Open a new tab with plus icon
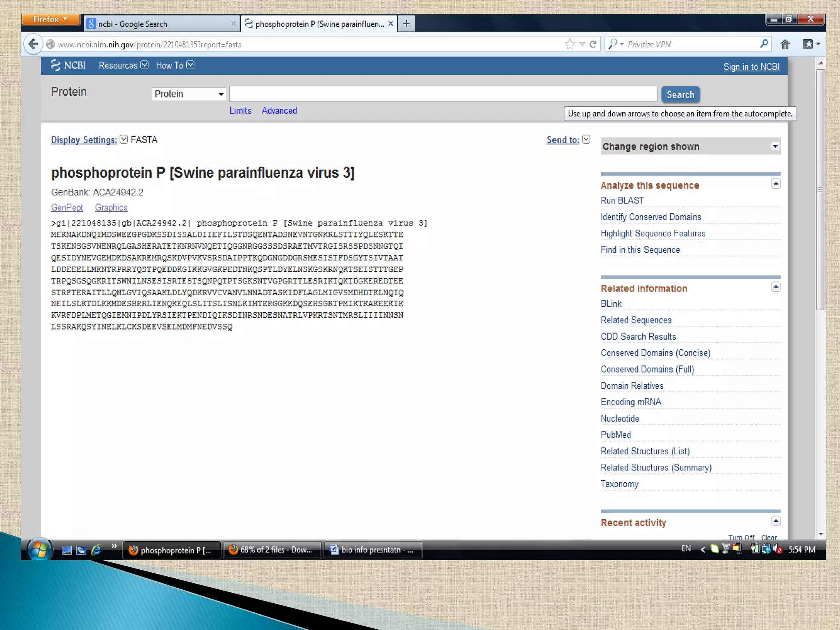This screenshot has width=840, height=630. coord(406,24)
